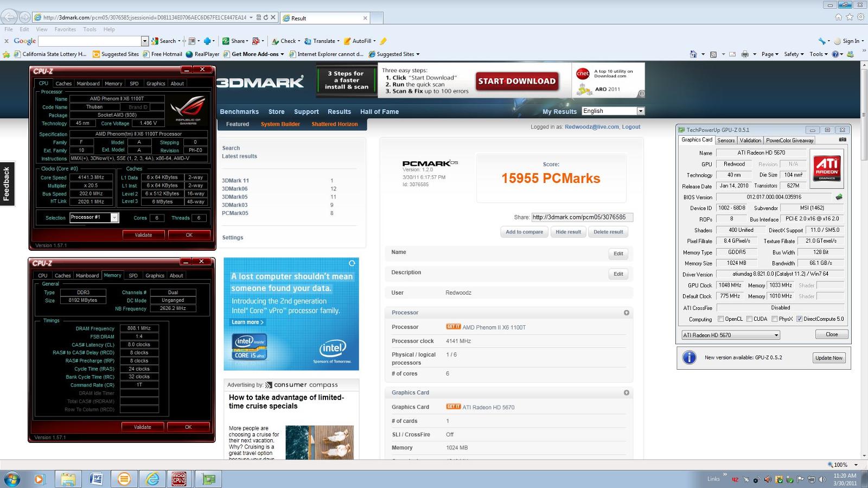The image size is (868, 488).
Task: Click the Google toolbar search input box
Action: click(90, 41)
